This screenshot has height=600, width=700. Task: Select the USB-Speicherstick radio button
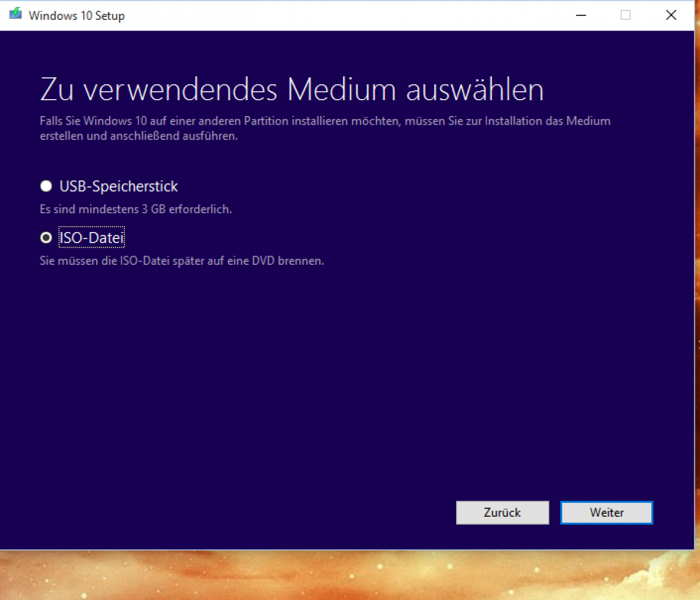[x=46, y=186]
